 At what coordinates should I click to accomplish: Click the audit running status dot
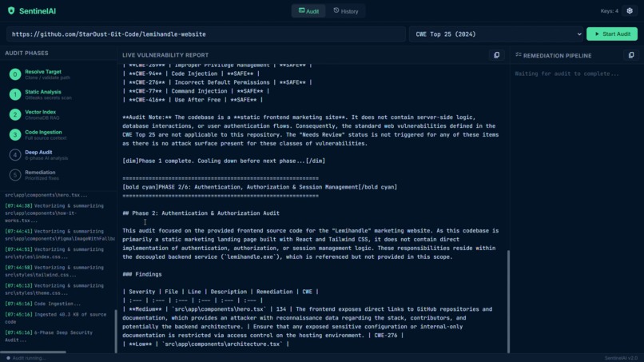pyautogui.click(x=8, y=358)
